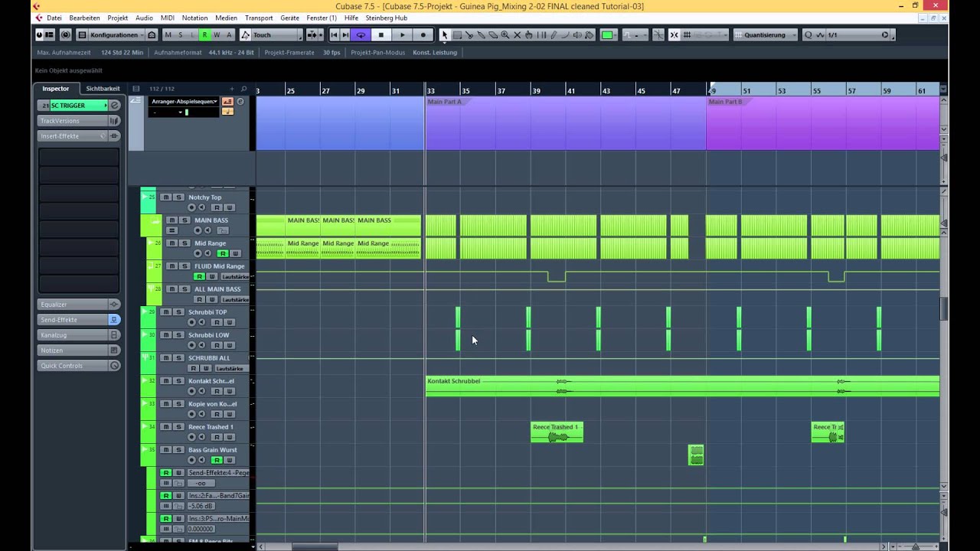Mute the Reece Trashed 1 track
The image size is (980, 551).
(x=165, y=427)
